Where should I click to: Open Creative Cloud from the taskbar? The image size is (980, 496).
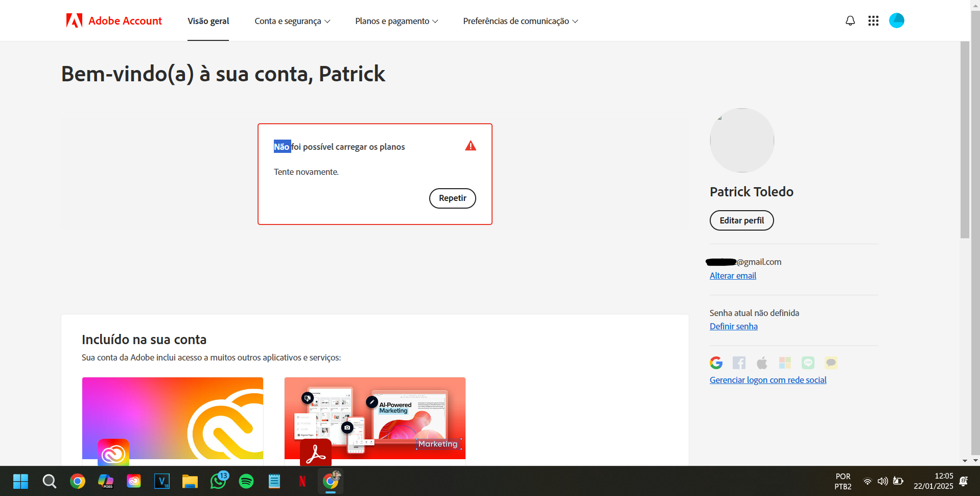coord(134,481)
